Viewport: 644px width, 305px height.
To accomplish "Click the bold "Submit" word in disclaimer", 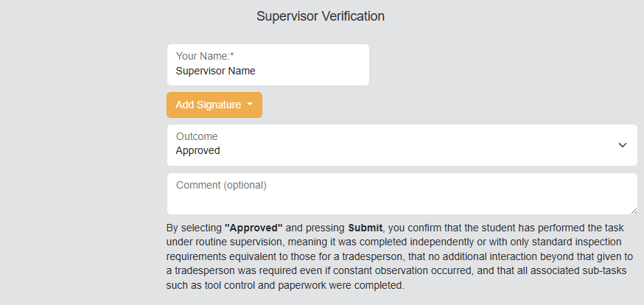I will [365, 227].
